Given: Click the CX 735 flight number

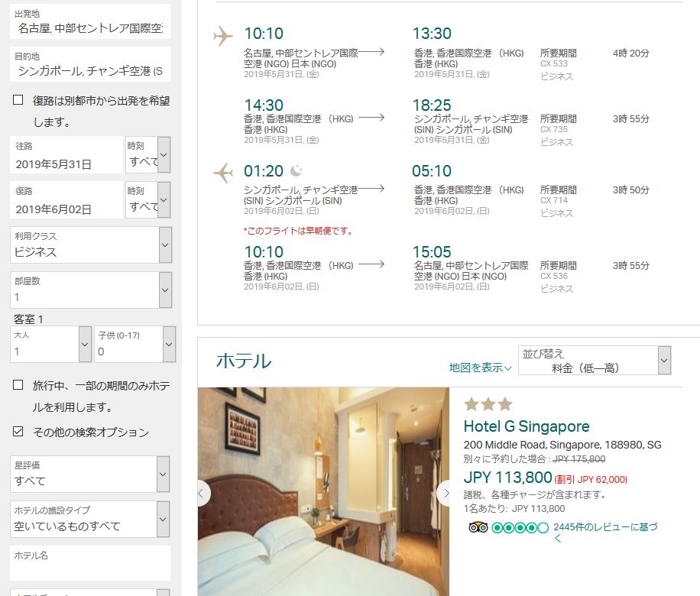Looking at the screenshot, I should [553, 129].
